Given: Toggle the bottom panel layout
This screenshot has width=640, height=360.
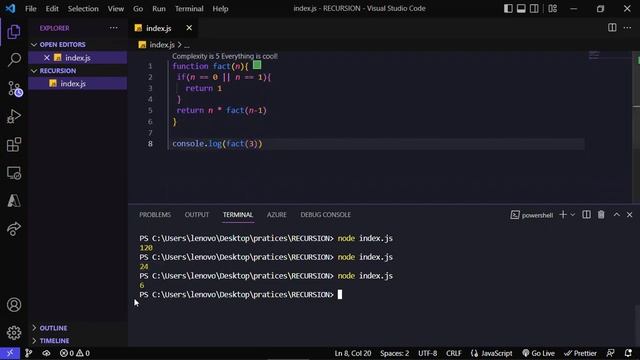Looking at the screenshot, I should click(521, 9).
